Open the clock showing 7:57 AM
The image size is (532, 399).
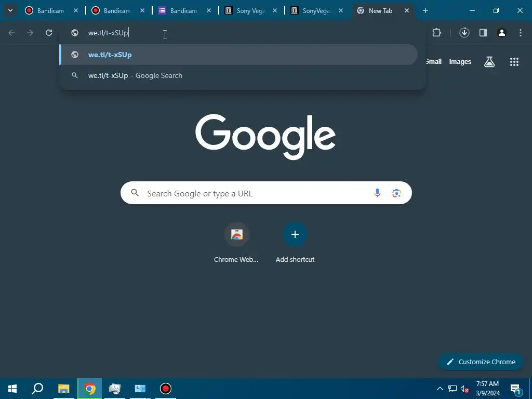click(487, 389)
